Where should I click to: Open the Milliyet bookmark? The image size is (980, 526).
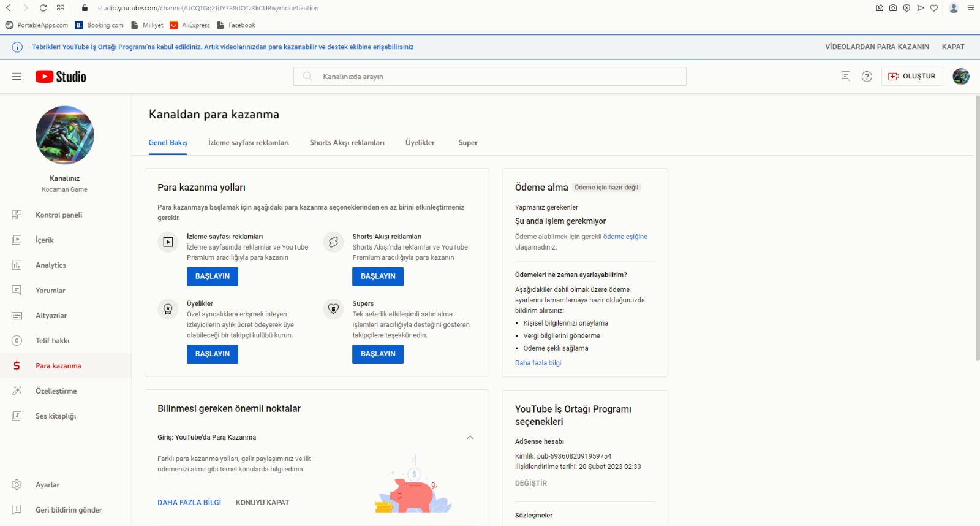pos(147,25)
